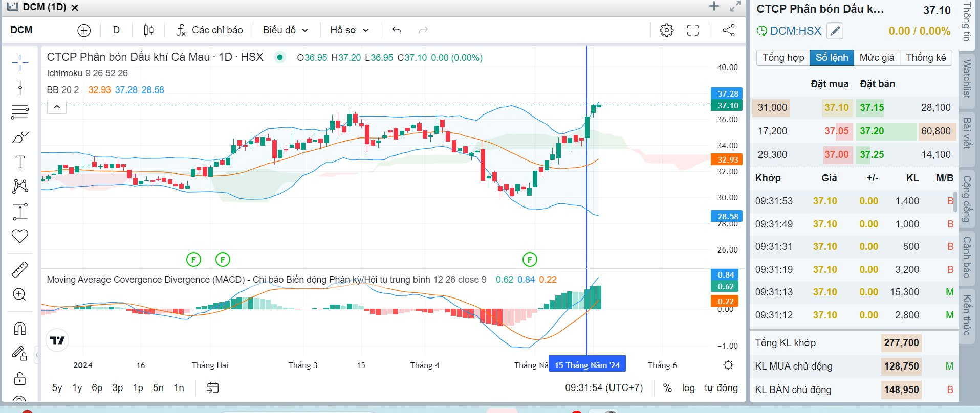The height and width of the screenshot is (413, 980).
Task: Select the text annotation tool
Action: click(x=20, y=162)
